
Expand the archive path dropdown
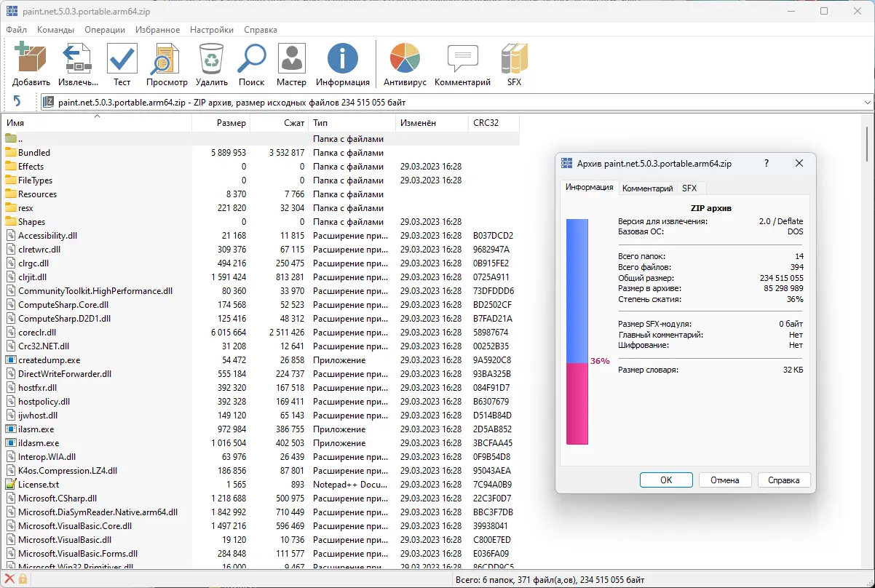click(x=866, y=103)
